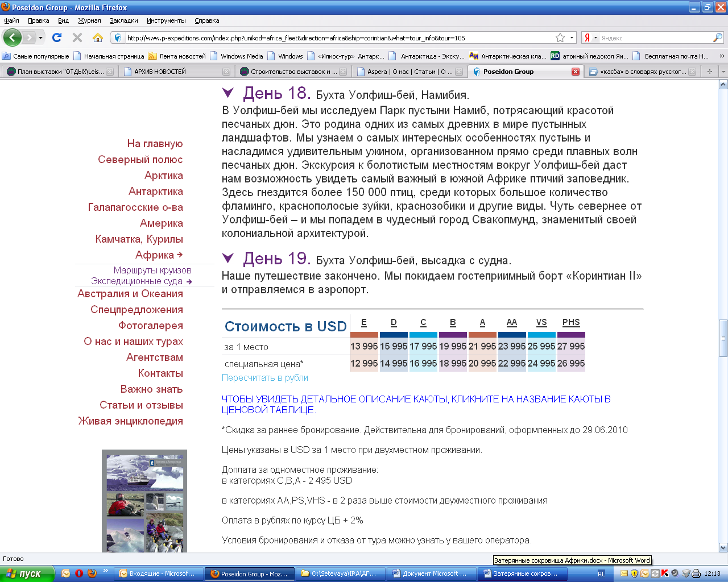Open the Бесплатная почта bookmark

coord(671,56)
